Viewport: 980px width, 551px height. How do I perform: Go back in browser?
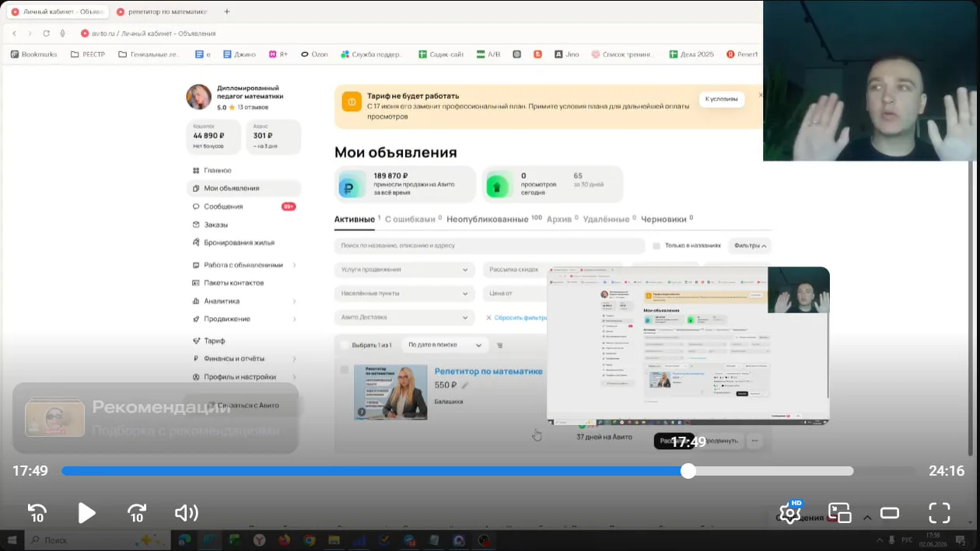coord(14,33)
